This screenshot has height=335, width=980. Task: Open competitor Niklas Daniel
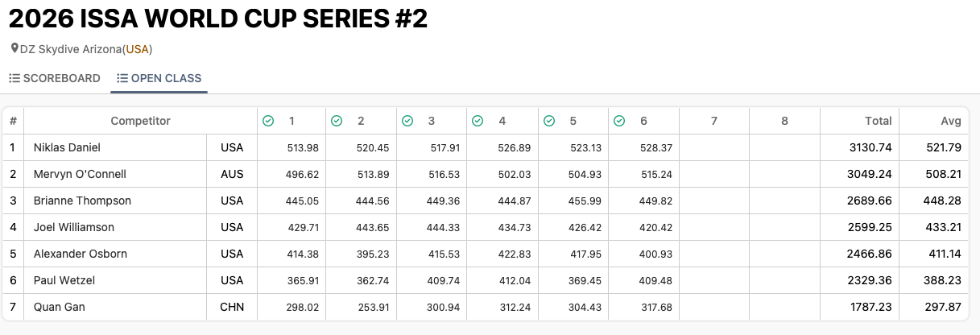[x=67, y=147]
